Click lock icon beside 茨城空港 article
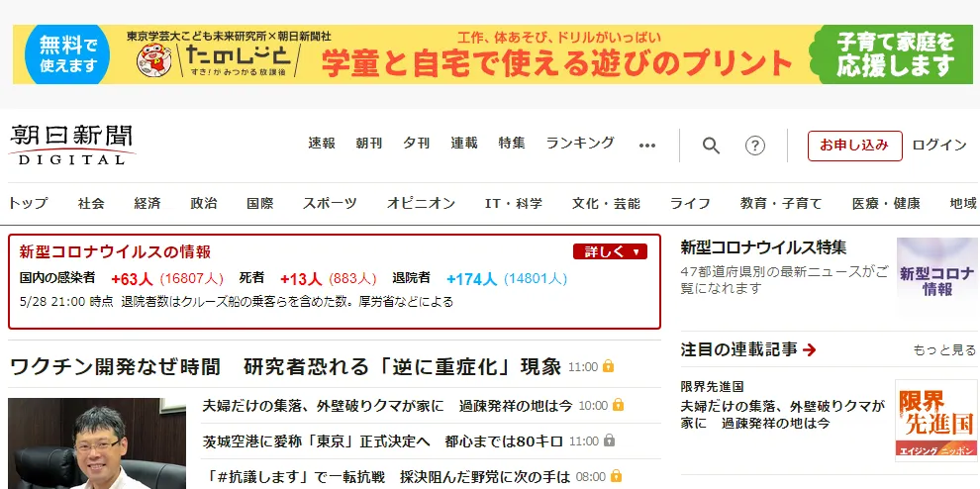 tap(610, 440)
